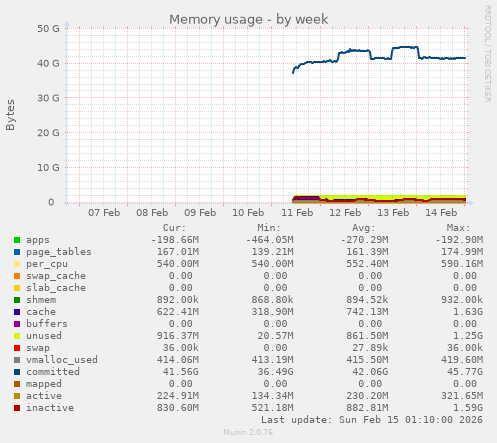Click the '11 Feb' x-axis date label
This screenshot has height=443, width=497.
297,213
